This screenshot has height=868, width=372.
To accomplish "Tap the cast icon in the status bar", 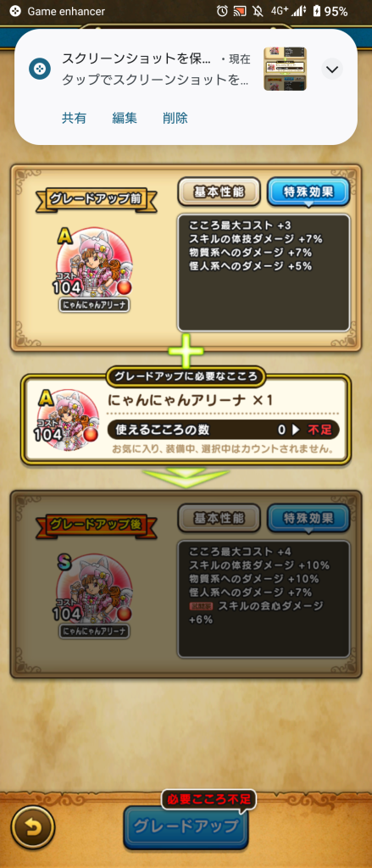I will click(241, 11).
